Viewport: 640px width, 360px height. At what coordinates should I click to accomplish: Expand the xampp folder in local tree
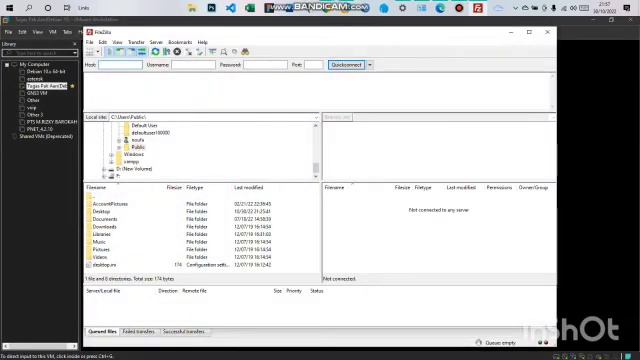(111, 162)
